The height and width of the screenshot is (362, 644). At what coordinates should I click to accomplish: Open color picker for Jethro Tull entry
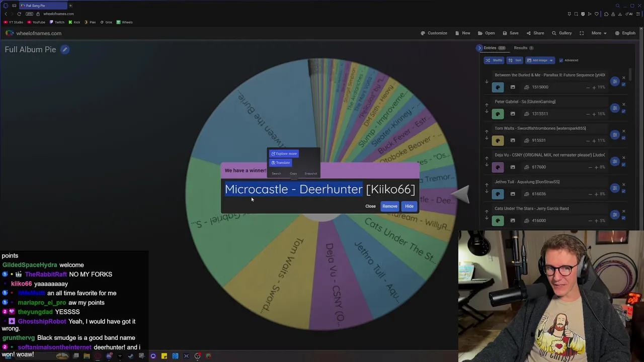pyautogui.click(x=498, y=194)
